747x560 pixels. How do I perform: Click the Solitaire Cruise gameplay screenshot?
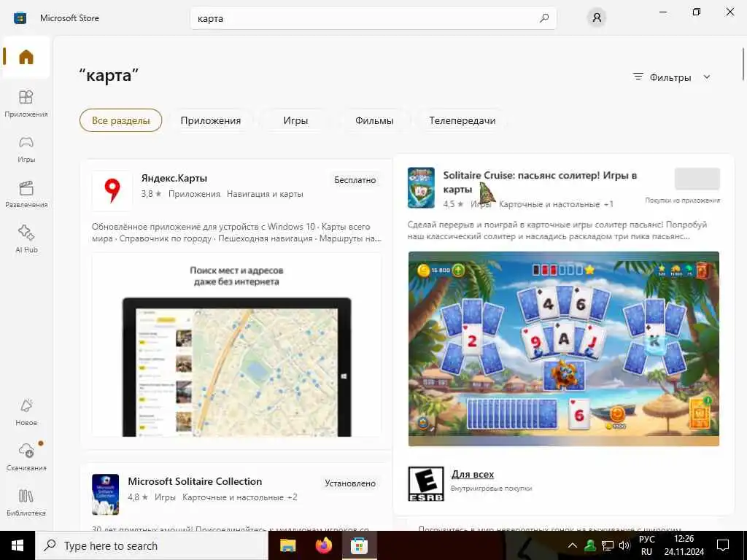(x=564, y=349)
